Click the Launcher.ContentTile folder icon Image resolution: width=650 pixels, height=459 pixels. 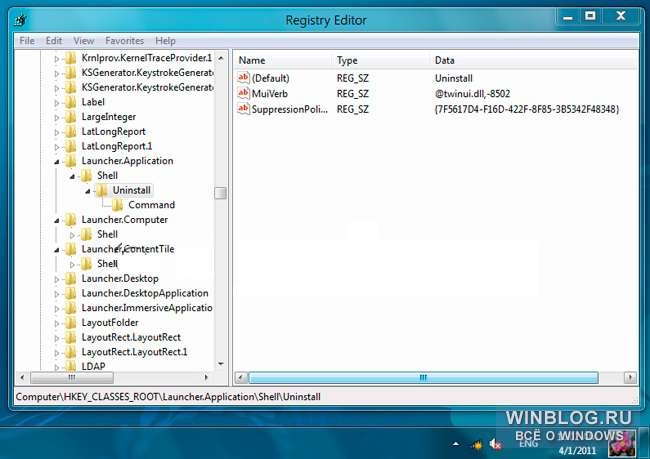point(71,249)
